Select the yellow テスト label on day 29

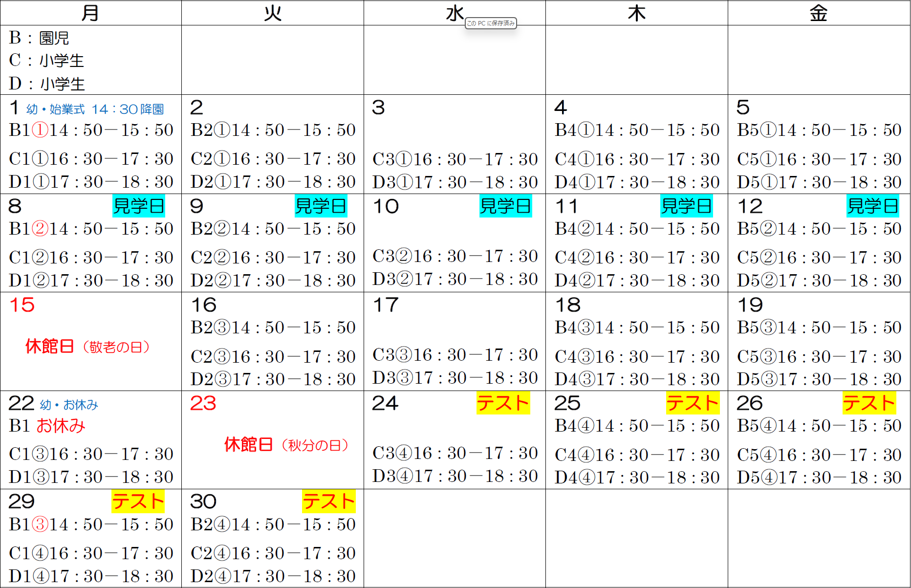click(x=138, y=501)
